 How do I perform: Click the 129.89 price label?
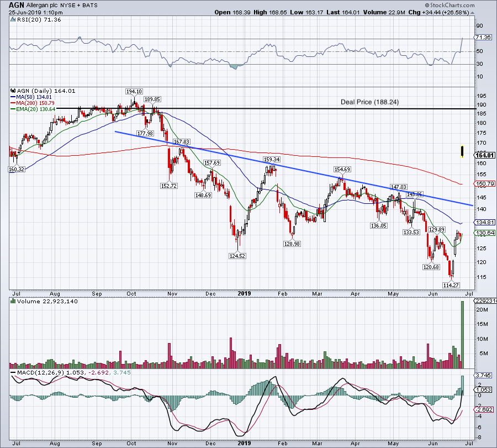[436, 230]
